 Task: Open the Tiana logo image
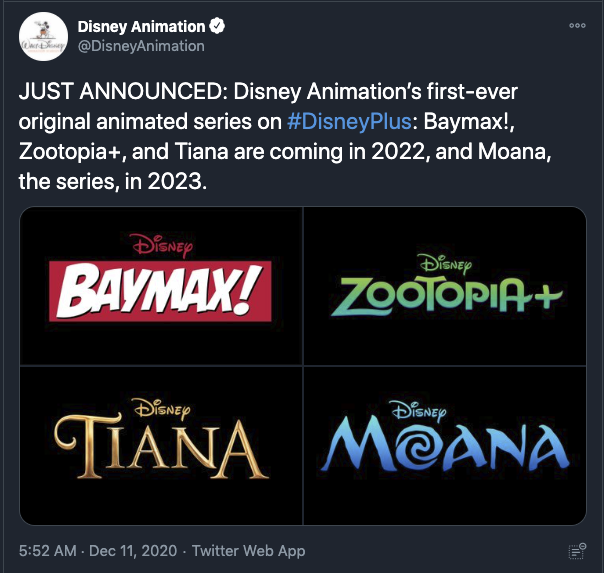click(x=161, y=446)
